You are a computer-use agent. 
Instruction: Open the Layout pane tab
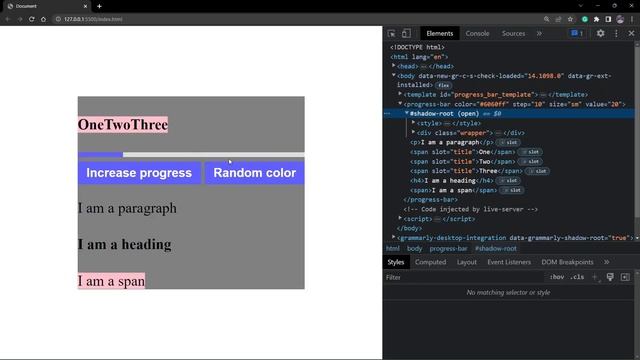click(x=467, y=262)
